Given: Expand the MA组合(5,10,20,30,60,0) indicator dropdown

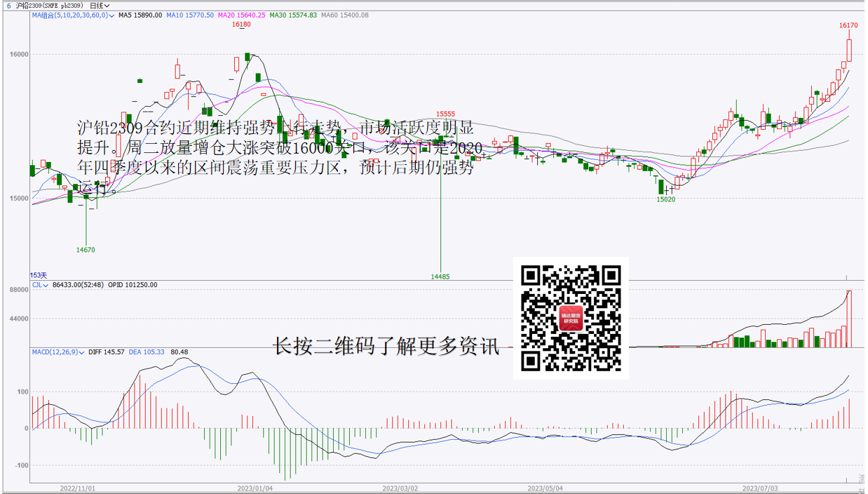Looking at the screenshot, I should click(73, 15).
